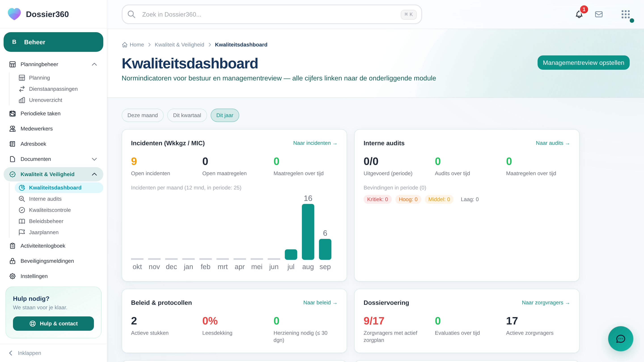The width and height of the screenshot is (644, 362).
Task: Follow the Naar zorgvragers link
Action: click(546, 303)
